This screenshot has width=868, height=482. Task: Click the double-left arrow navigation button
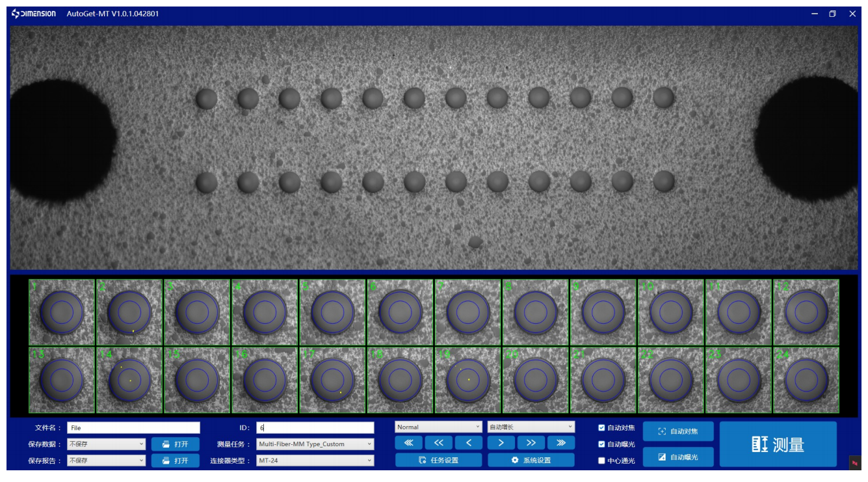(439, 443)
